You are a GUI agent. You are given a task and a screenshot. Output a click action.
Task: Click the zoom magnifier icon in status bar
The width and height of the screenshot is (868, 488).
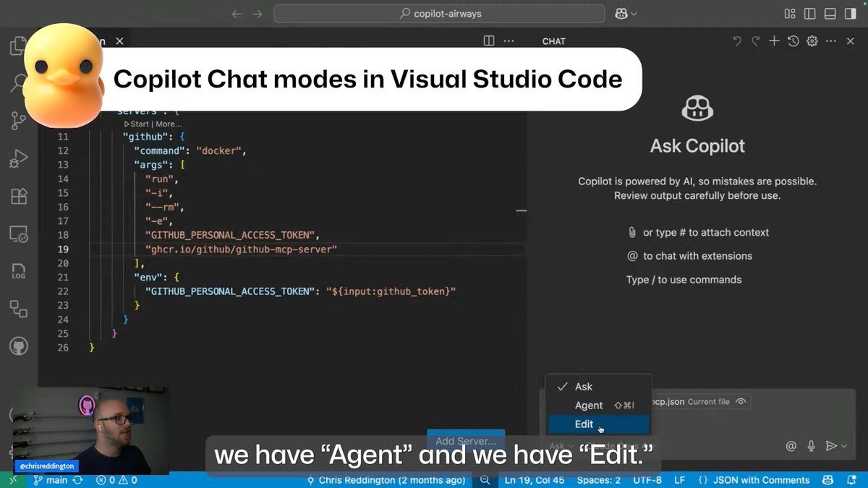(485, 480)
